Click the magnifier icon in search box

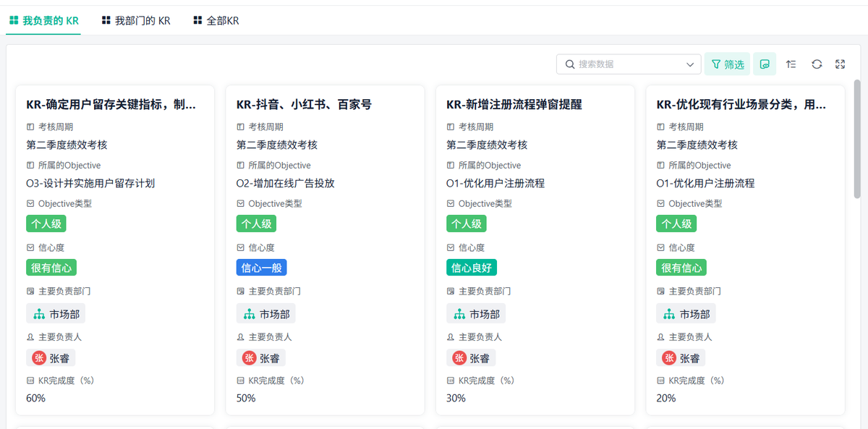569,64
